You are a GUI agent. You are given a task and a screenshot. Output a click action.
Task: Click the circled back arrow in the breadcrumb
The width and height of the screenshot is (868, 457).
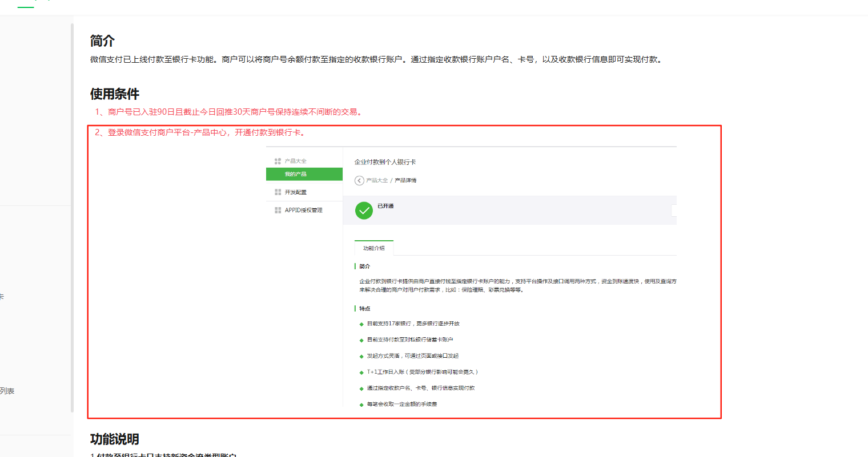[x=359, y=180]
